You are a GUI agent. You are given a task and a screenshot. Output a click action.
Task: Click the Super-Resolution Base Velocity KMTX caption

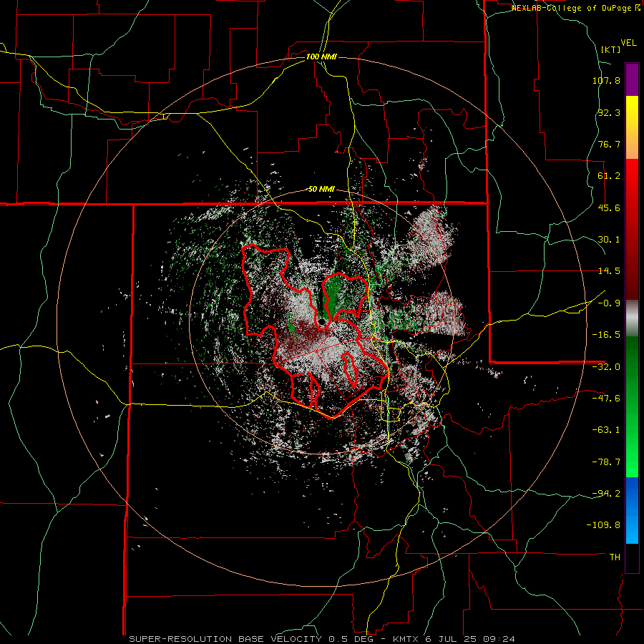point(322,639)
